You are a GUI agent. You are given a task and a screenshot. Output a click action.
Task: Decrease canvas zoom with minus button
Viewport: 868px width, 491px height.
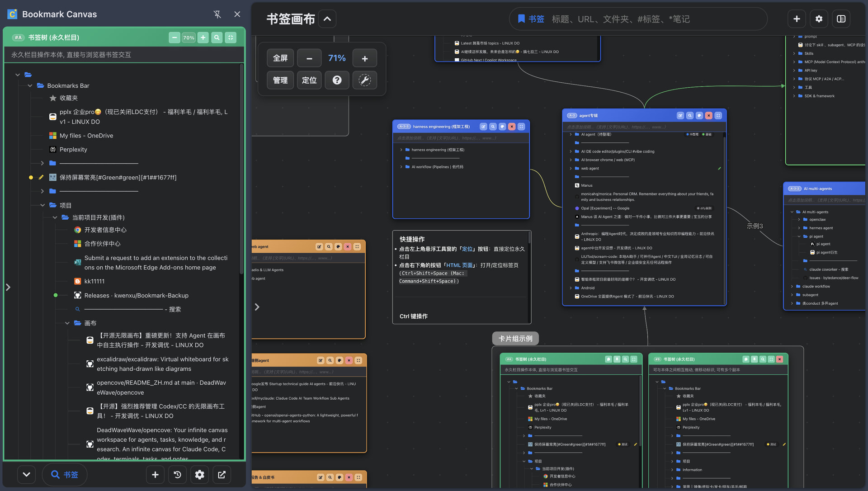(309, 58)
